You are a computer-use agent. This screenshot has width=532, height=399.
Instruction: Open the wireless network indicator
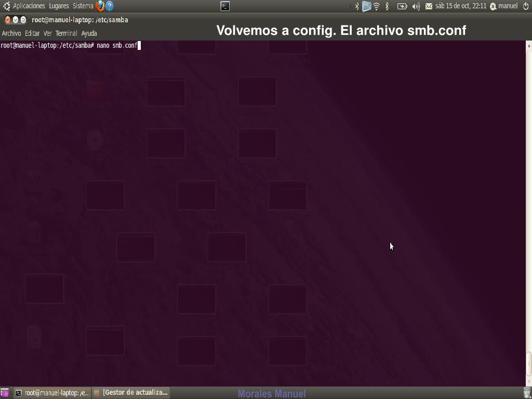[377, 6]
